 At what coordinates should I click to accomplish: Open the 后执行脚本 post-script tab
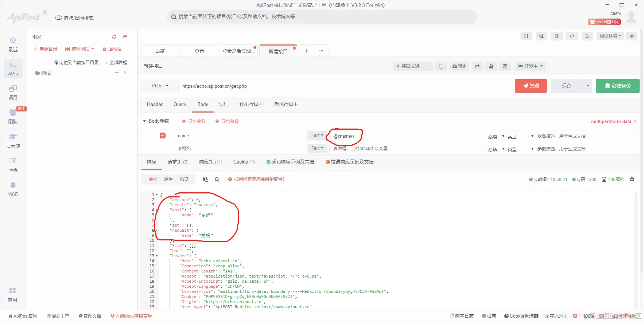286,105
